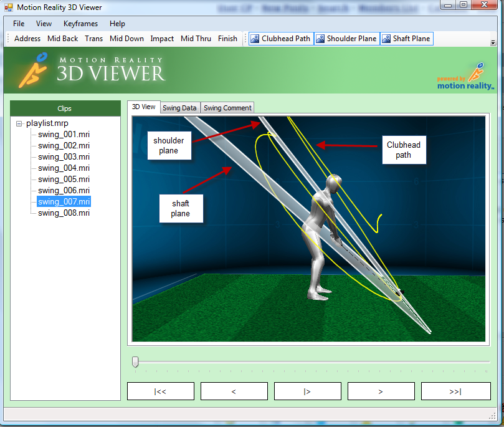The height and width of the screenshot is (427, 504).
Task: Select clip swing_001.mri
Action: coord(64,135)
